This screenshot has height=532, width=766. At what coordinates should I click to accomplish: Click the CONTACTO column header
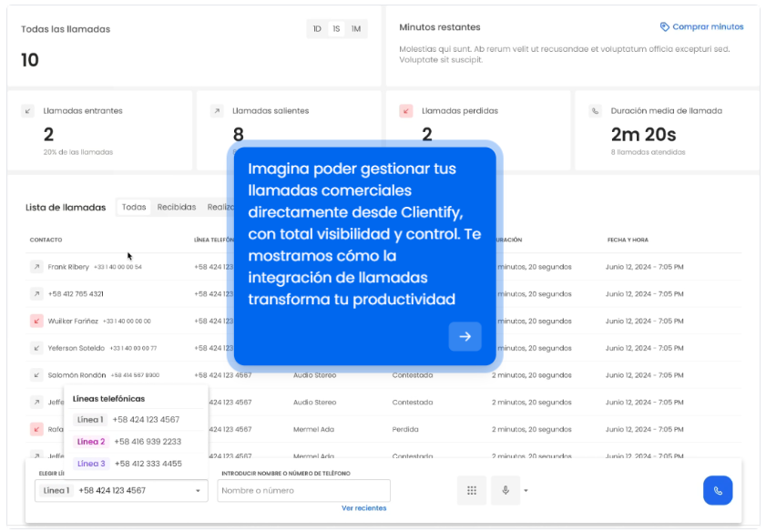(x=46, y=240)
